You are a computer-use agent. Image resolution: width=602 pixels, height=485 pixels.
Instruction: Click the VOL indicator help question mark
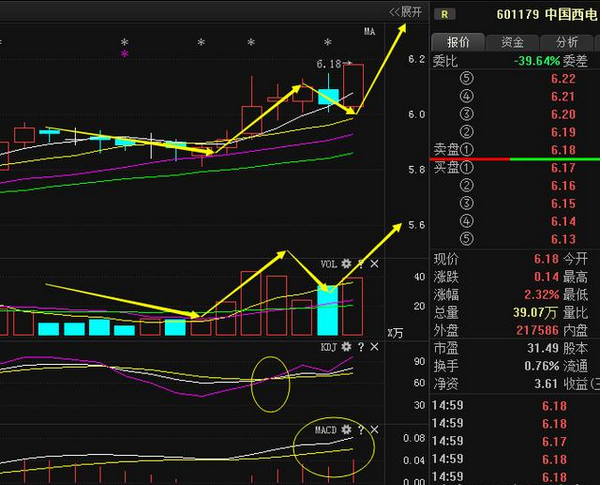(360, 264)
